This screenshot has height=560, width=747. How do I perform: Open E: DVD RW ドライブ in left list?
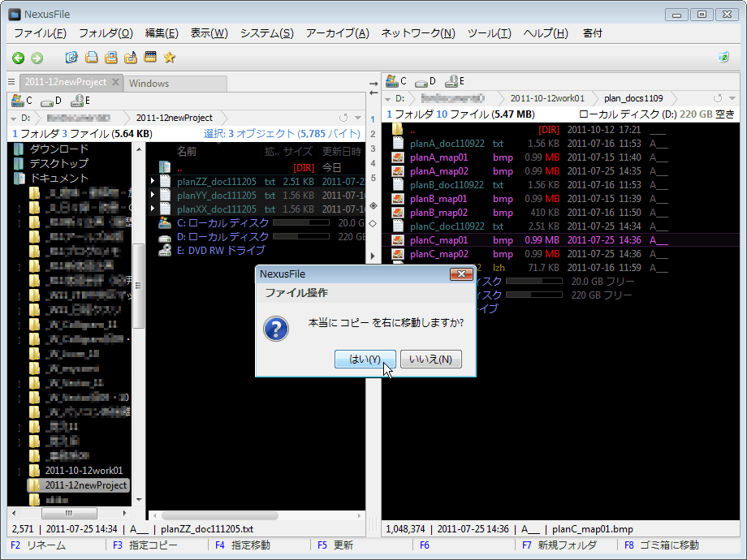click(221, 251)
